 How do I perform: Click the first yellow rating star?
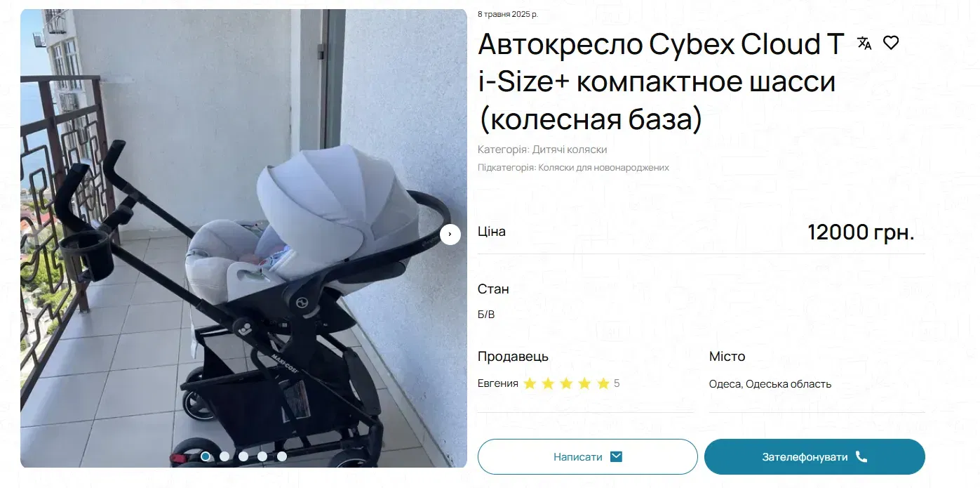tap(530, 383)
